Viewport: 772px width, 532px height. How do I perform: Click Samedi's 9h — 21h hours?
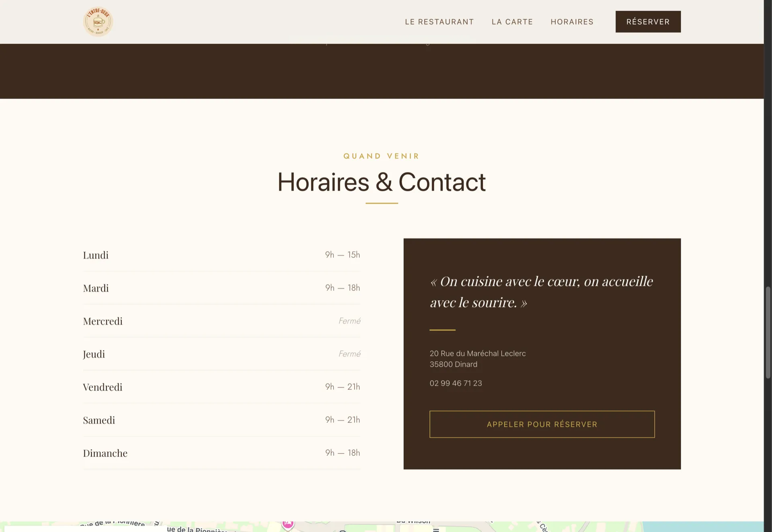pyautogui.click(x=342, y=420)
